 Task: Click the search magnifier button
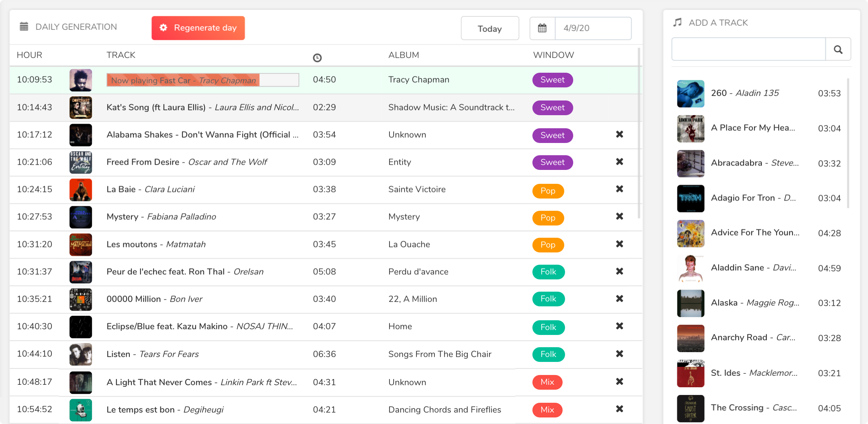838,49
